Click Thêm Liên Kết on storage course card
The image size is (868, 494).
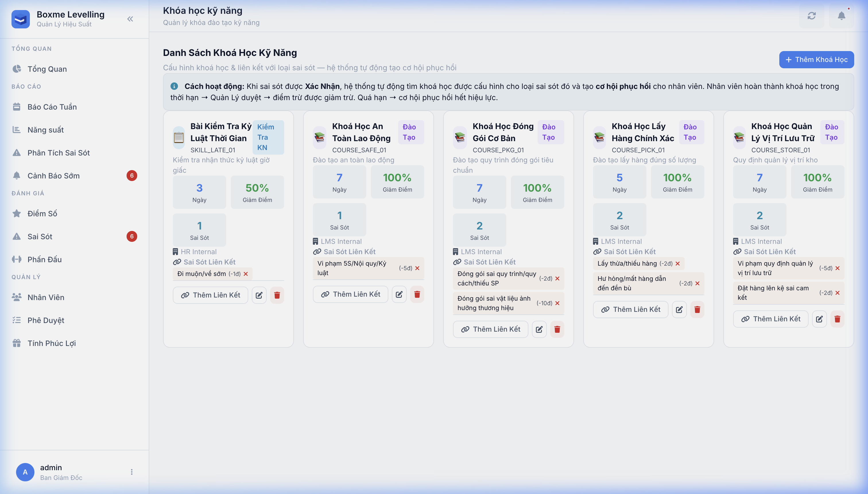point(771,319)
